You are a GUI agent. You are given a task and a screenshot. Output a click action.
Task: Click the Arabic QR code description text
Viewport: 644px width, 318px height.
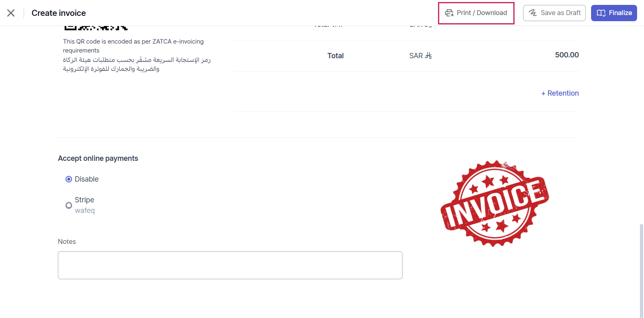click(136, 64)
